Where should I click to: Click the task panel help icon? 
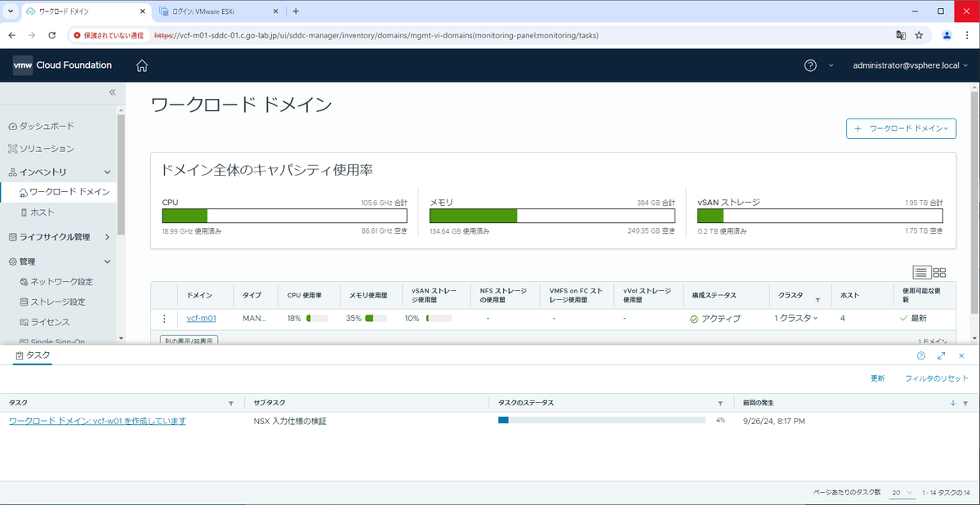click(x=921, y=355)
